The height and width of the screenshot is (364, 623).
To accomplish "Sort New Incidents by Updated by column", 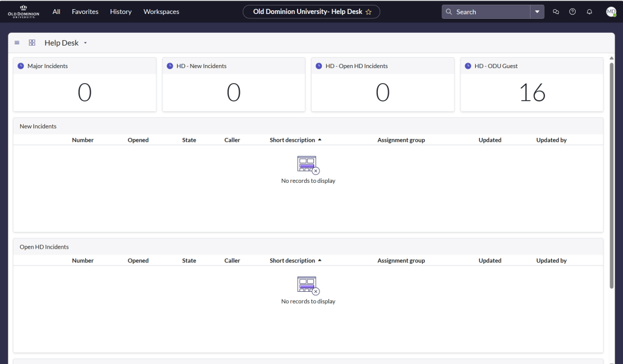I will pos(551,140).
